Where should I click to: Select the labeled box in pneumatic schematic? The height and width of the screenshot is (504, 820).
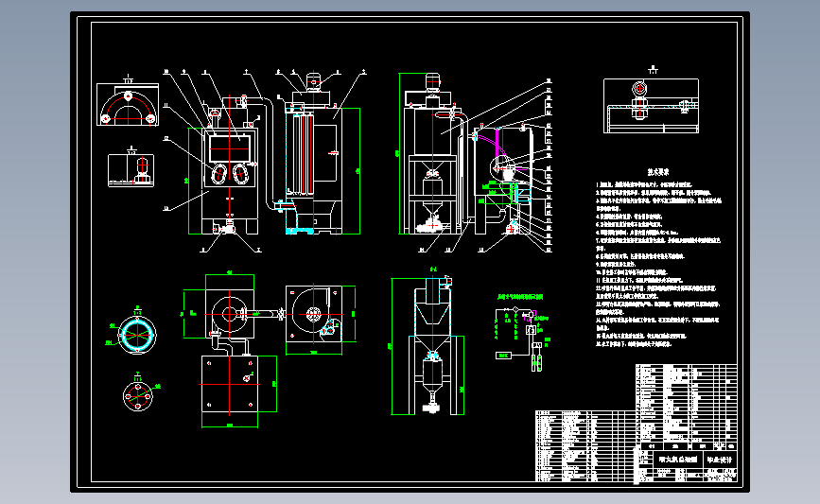click(x=503, y=356)
